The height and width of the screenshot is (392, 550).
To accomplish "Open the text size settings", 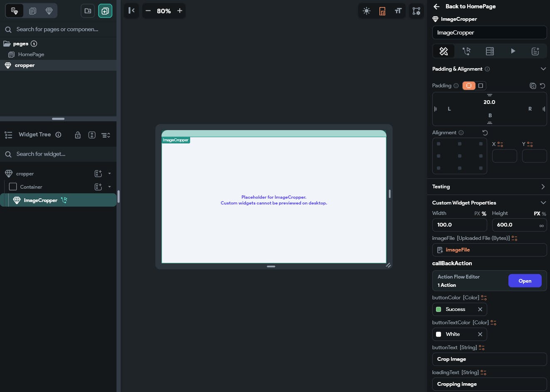I will click(398, 11).
